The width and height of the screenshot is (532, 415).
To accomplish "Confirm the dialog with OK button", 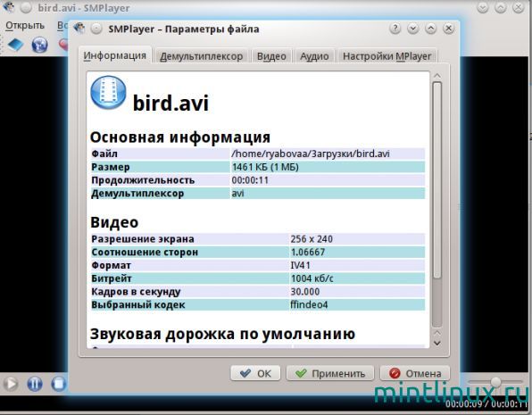I will click(255, 373).
